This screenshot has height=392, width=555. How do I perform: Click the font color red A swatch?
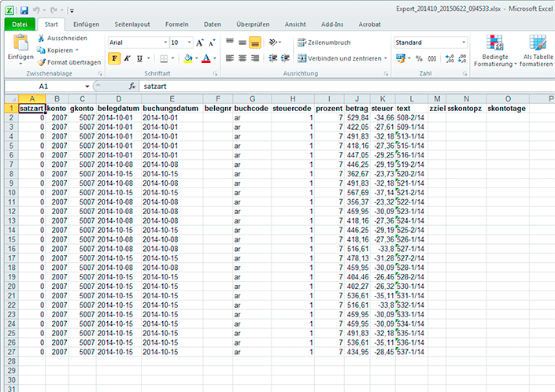click(205, 58)
